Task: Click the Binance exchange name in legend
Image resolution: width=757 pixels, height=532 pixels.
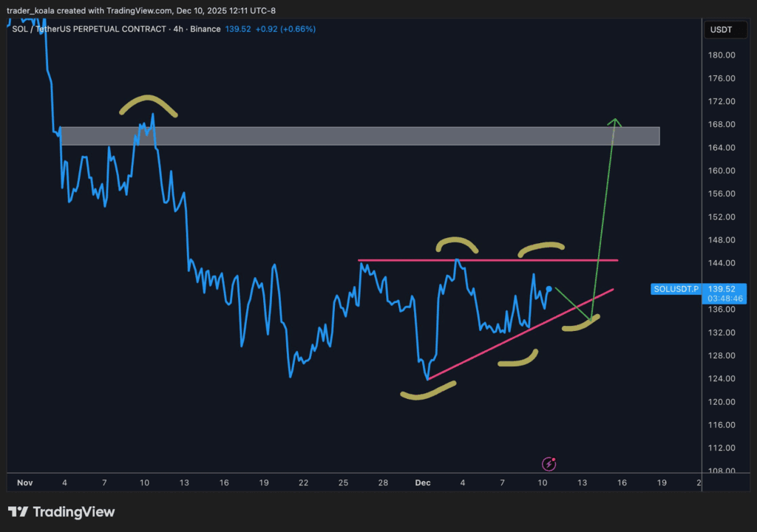Action: (x=206, y=29)
